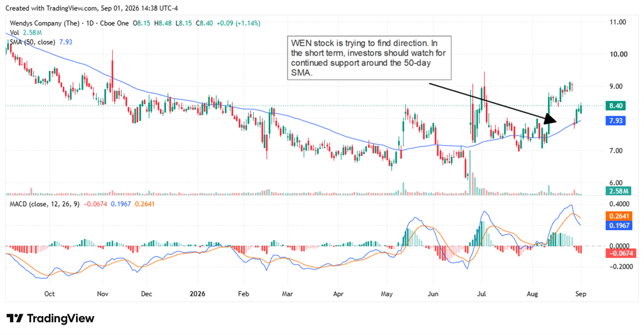Viewport: 644px width, 335px height.
Task: Click the 10.00 price axis label
Action: click(x=618, y=54)
